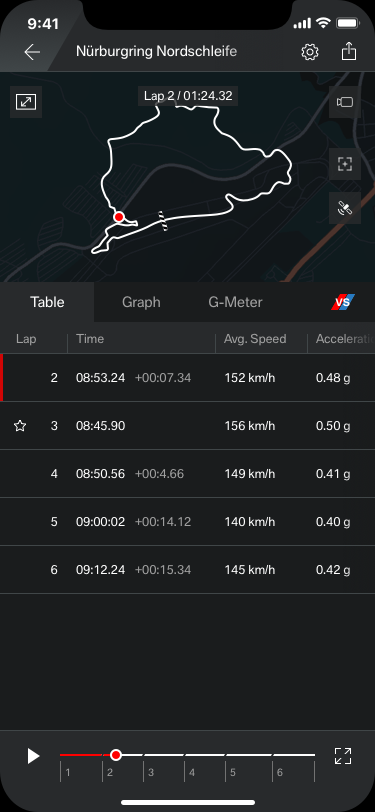This screenshot has height=812, width=375.
Task: Go back using the arrow icon
Action: point(32,52)
